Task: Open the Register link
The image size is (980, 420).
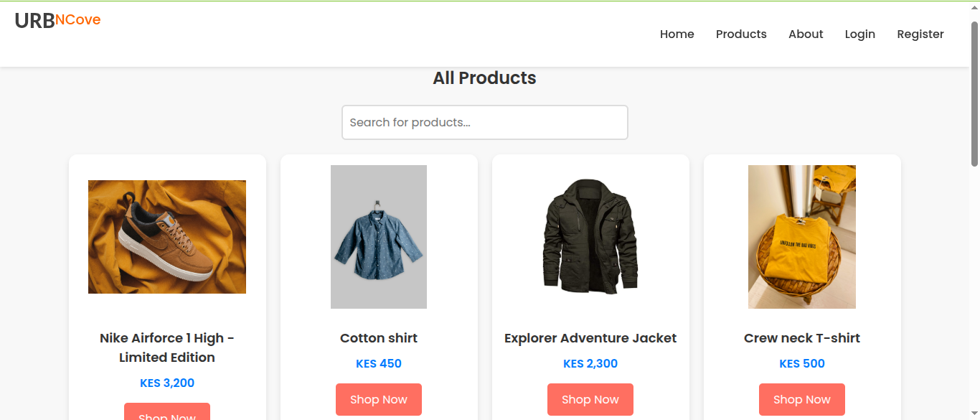Action: (920, 34)
